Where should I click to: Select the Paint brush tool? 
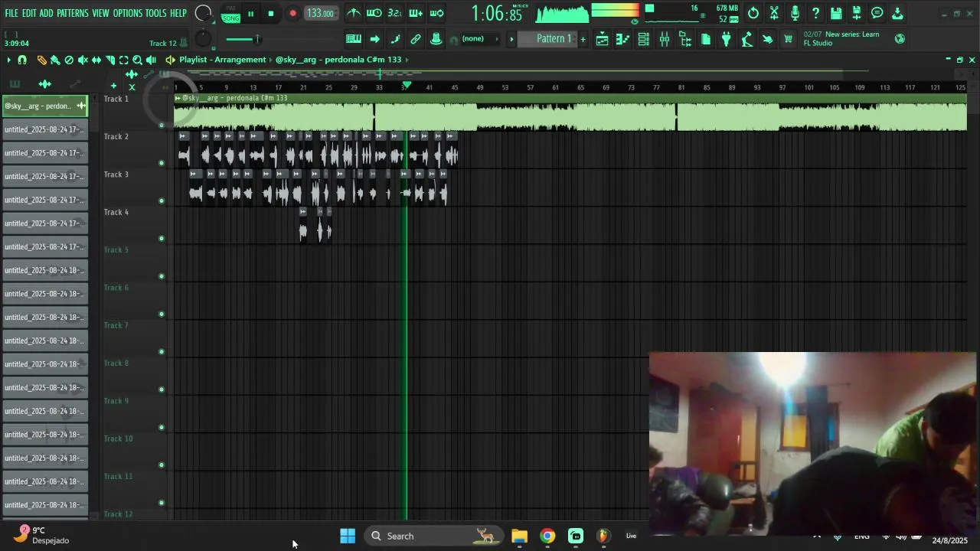(55, 60)
